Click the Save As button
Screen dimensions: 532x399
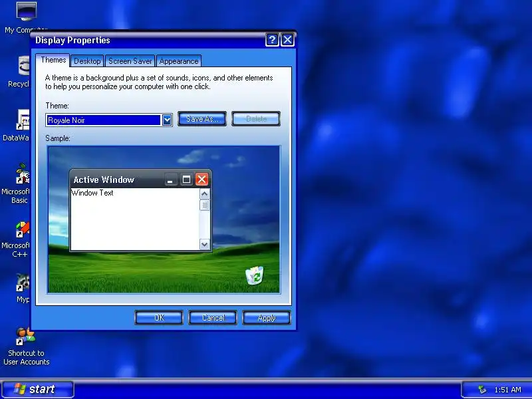pos(202,119)
